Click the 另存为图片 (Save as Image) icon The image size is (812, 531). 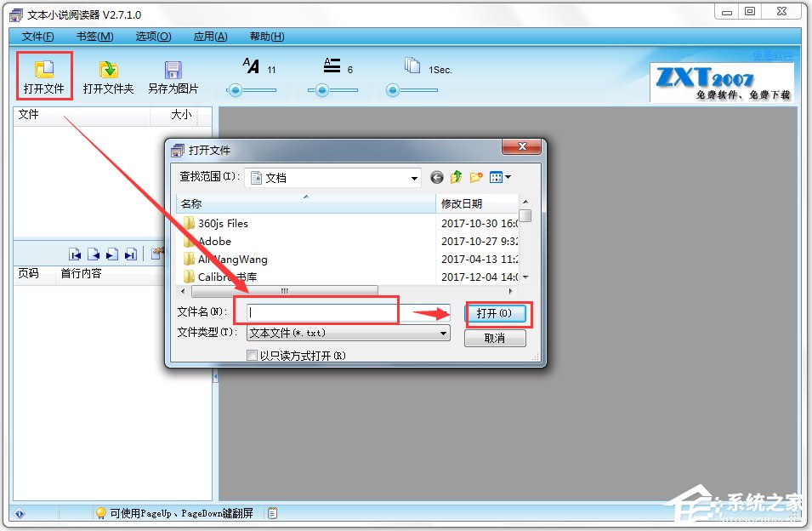point(173,75)
